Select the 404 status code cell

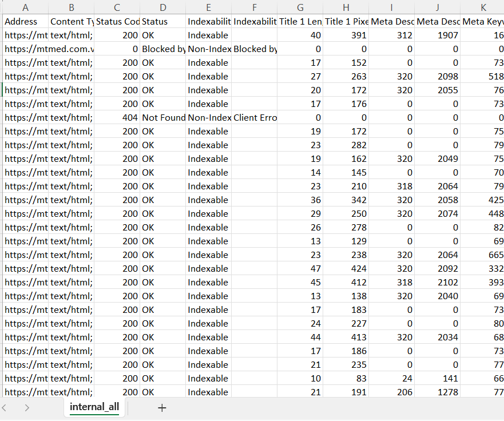pyautogui.click(x=117, y=117)
